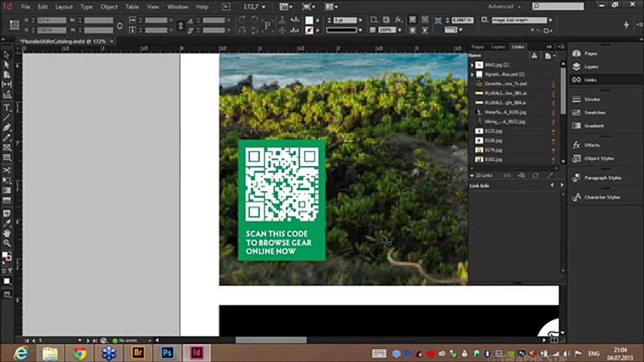The height and width of the screenshot is (362, 644).
Task: Click the Go to Bridge icon
Action: pyautogui.click(x=226, y=7)
